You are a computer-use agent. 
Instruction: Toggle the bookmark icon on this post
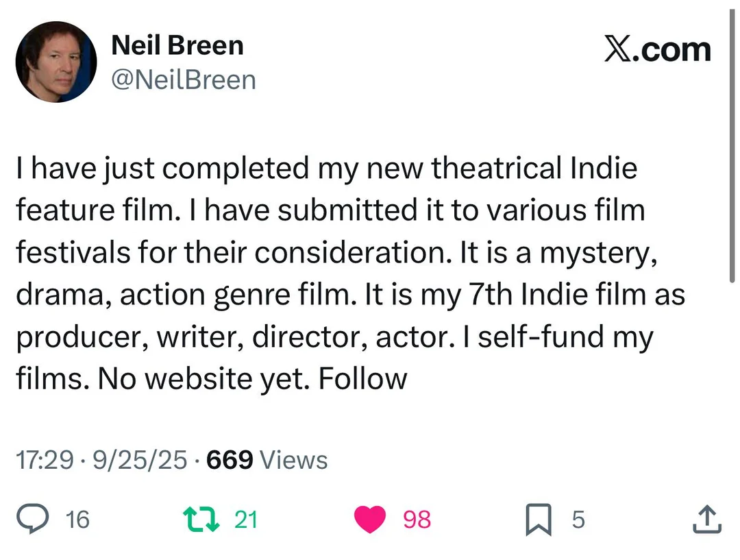click(539, 520)
